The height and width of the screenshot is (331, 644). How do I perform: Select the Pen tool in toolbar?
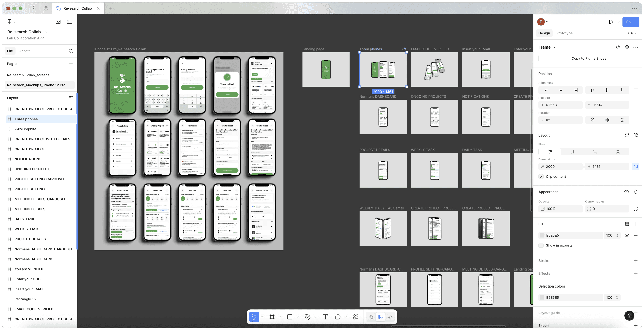pos(308,317)
